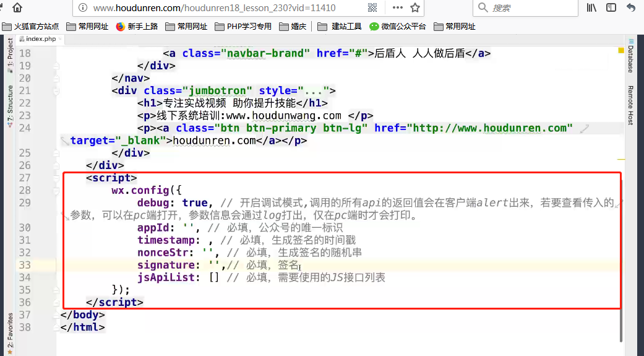Open 婚庆 bookmark folder

point(293,26)
